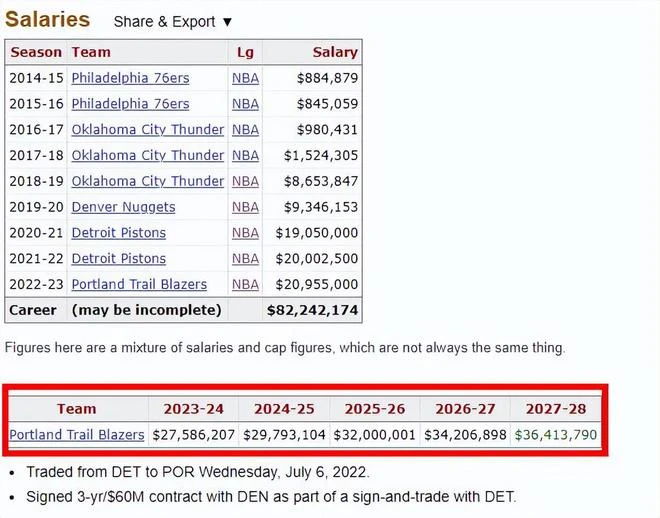Select the green $36,413,790 salary cell

point(556,435)
